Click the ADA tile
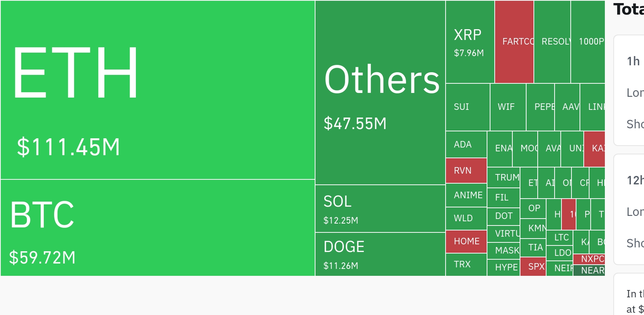This screenshot has height=315, width=644. tap(466, 144)
